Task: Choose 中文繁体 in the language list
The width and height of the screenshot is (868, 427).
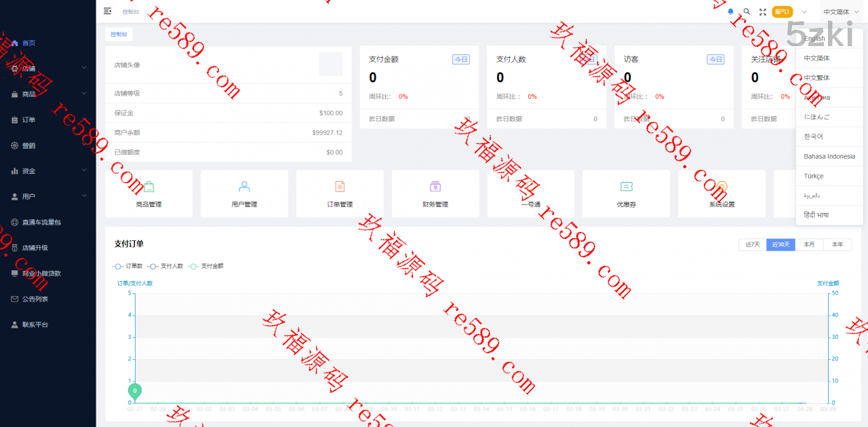Action: [829, 78]
